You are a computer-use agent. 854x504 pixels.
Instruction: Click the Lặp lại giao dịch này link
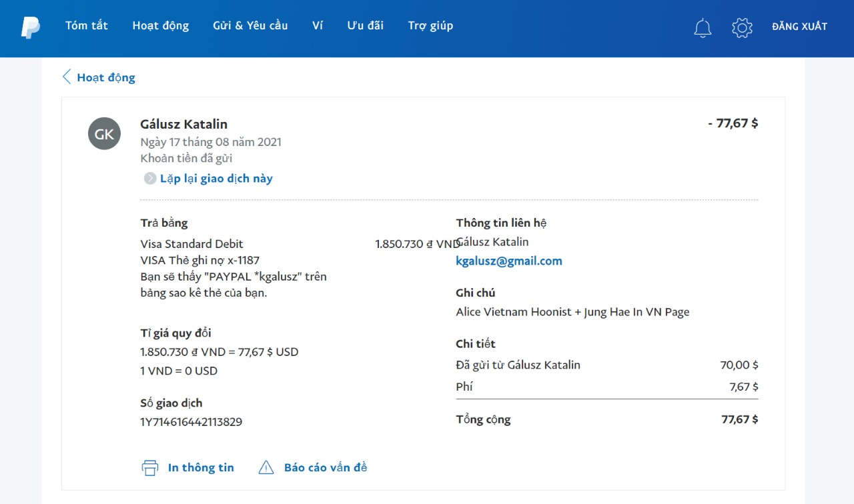coord(216,179)
